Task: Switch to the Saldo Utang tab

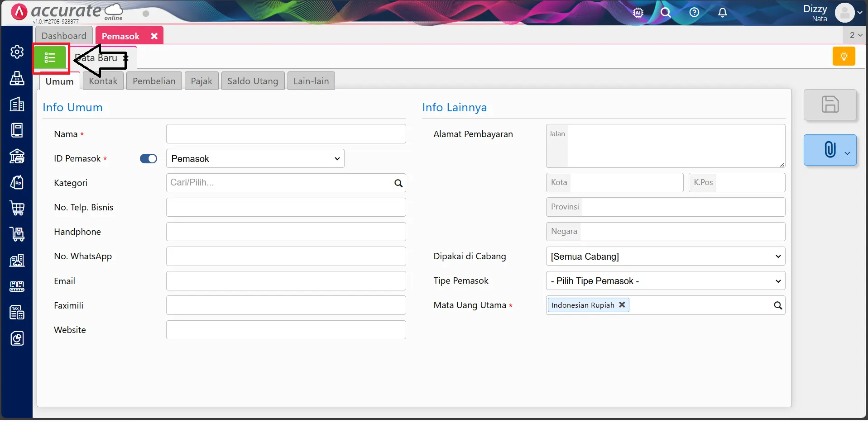Action: coord(252,81)
